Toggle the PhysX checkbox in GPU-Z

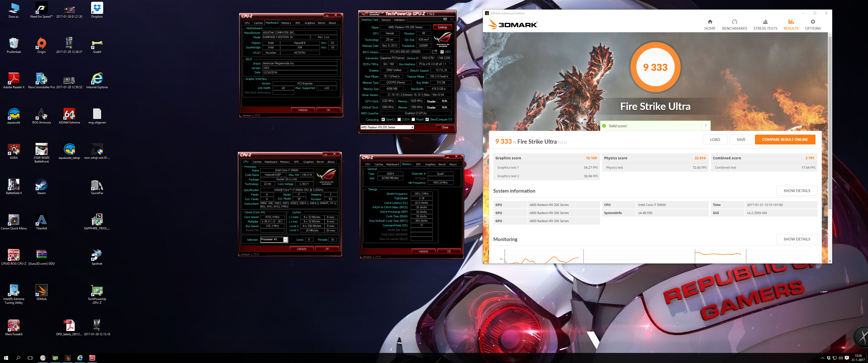coord(413,119)
